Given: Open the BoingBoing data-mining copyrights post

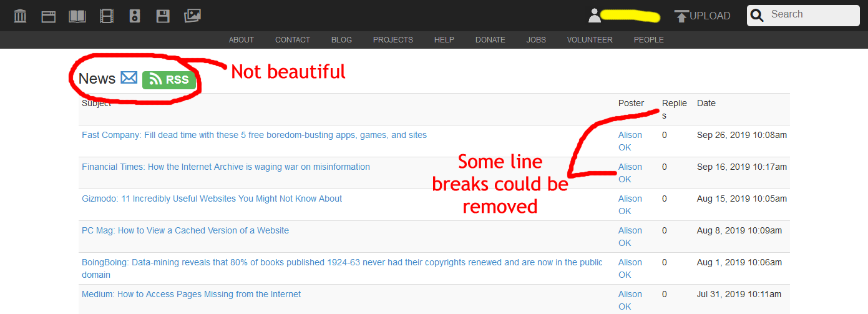Looking at the screenshot, I should [x=342, y=268].
